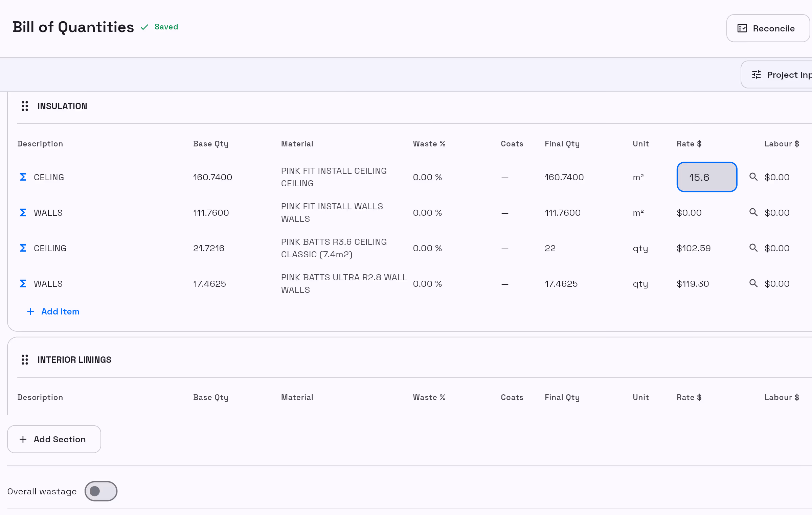The width and height of the screenshot is (812, 515).
Task: Click the $102.59 rate value
Action: coord(694,248)
